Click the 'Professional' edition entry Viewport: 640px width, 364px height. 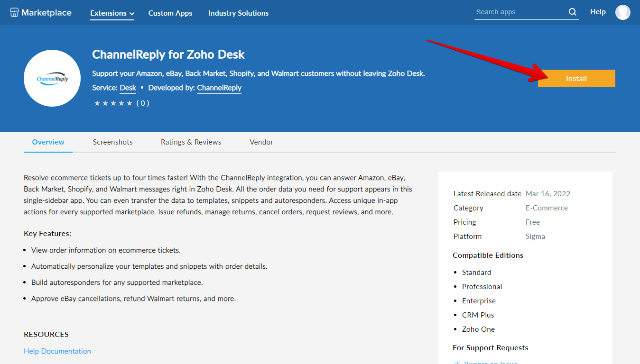click(x=482, y=287)
